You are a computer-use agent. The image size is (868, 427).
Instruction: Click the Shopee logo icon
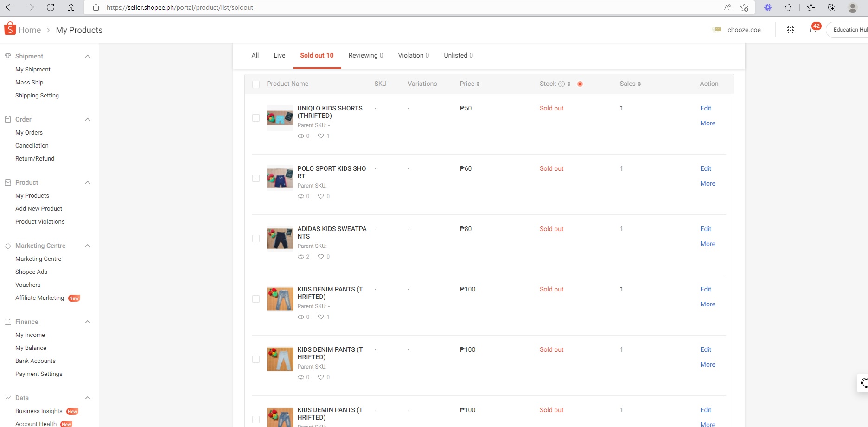click(10, 29)
